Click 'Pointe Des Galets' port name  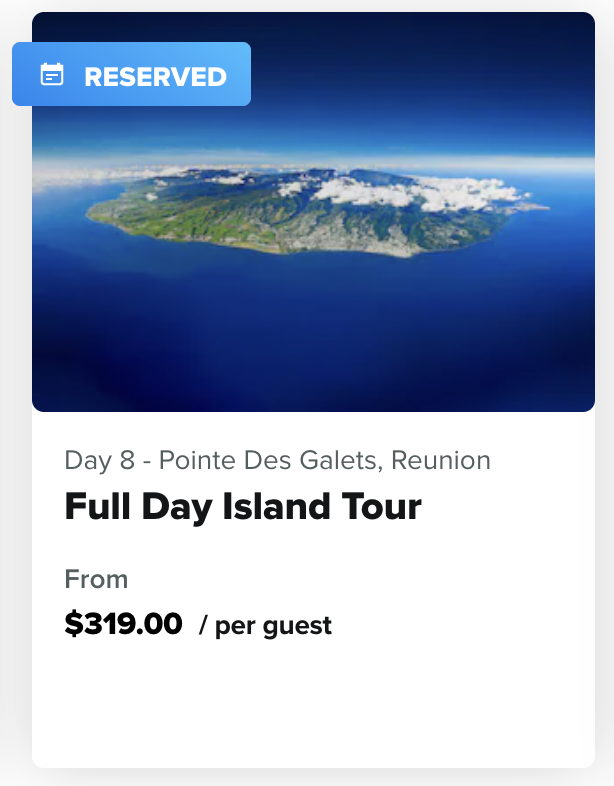pos(270,460)
